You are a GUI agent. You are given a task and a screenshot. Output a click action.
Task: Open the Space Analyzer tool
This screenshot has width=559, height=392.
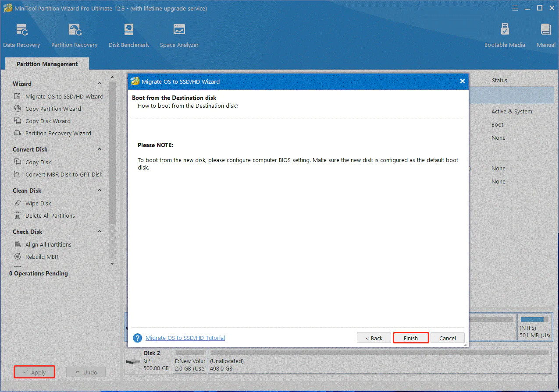(179, 35)
